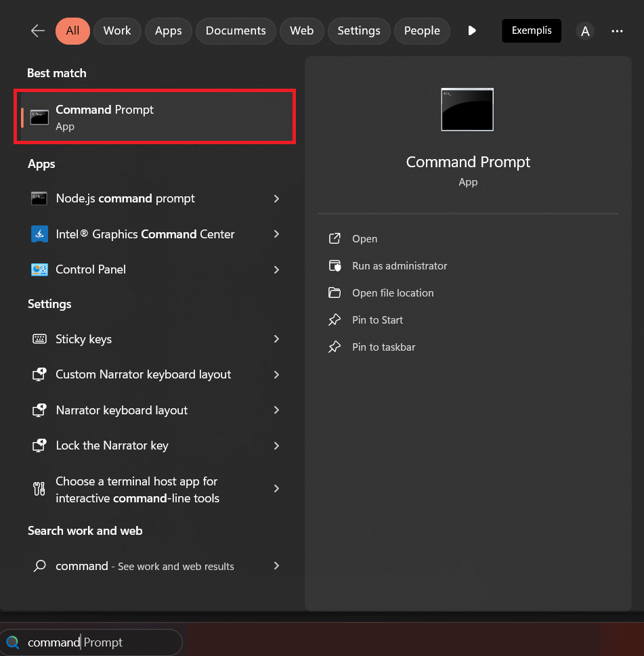The image size is (644, 656).
Task: Expand the Custom Narrator keyboard layout chevron
Action: (x=276, y=375)
